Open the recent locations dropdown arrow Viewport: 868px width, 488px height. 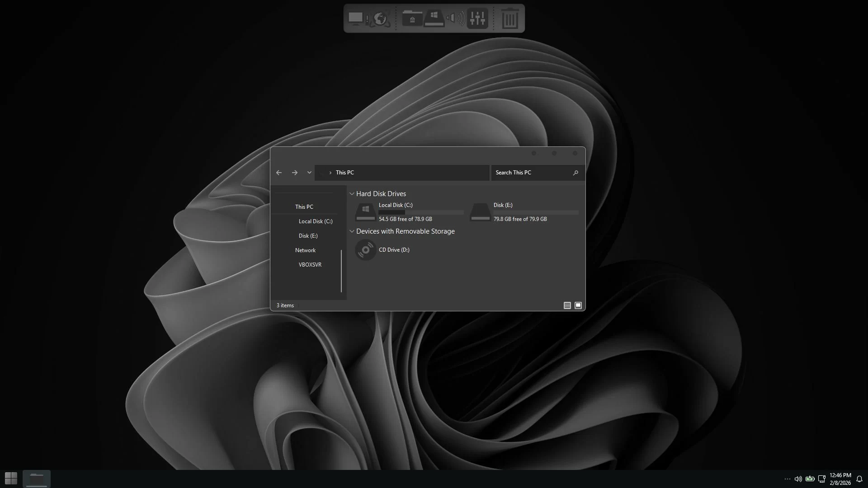(309, 173)
